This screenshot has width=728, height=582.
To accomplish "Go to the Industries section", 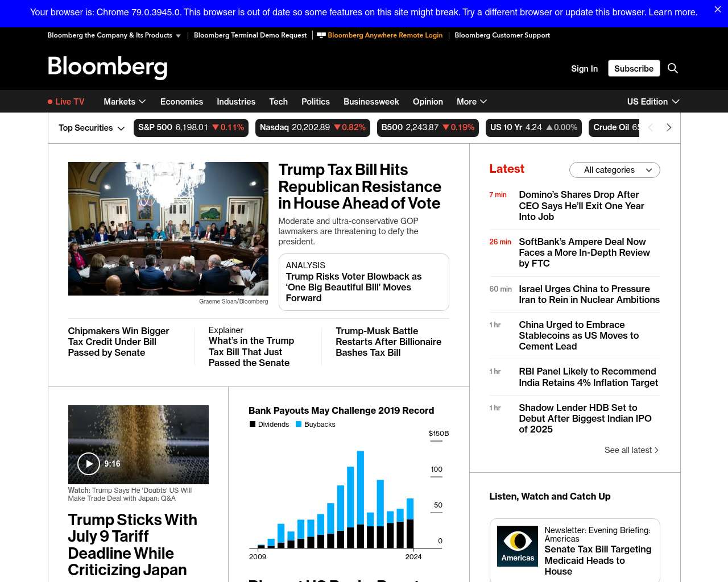I will [236, 102].
